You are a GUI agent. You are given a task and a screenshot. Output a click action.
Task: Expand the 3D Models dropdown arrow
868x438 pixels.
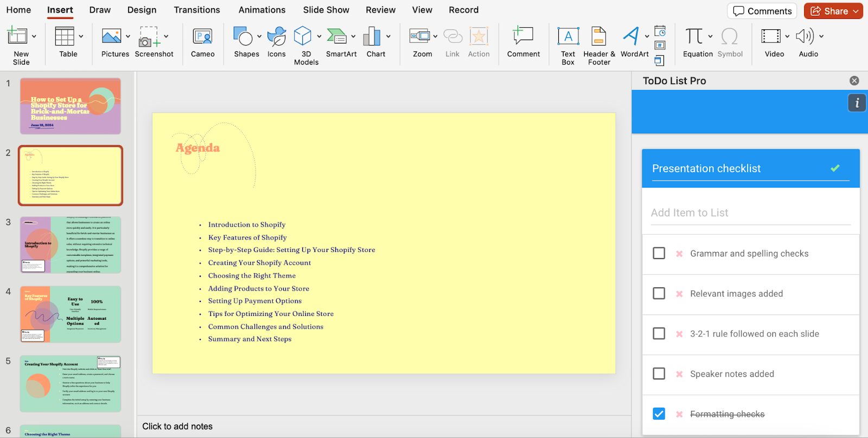319,36
